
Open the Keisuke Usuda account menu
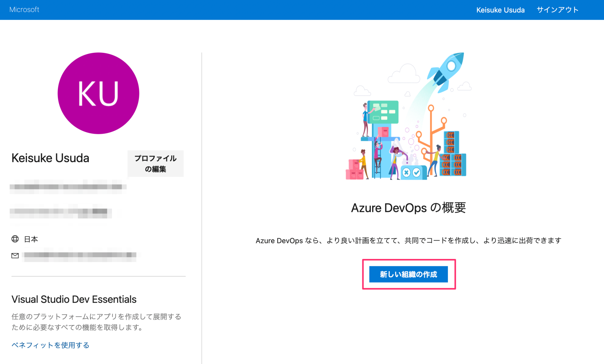(500, 9)
